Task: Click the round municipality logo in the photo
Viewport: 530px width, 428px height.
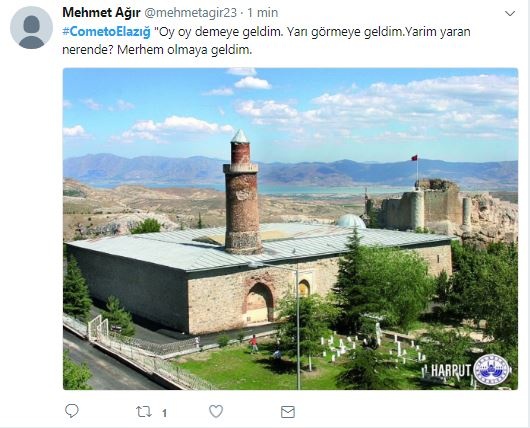Action: pyautogui.click(x=492, y=370)
